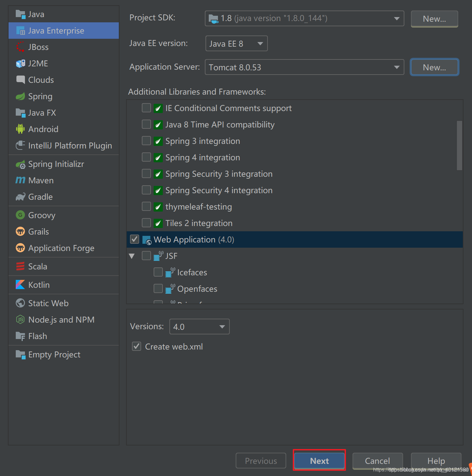Check the Openfaces checkbox
The image size is (472, 476).
[x=158, y=288]
